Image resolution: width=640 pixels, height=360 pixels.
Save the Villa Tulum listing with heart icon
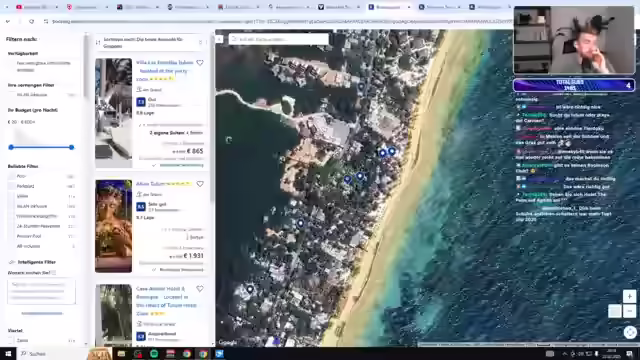click(x=200, y=63)
